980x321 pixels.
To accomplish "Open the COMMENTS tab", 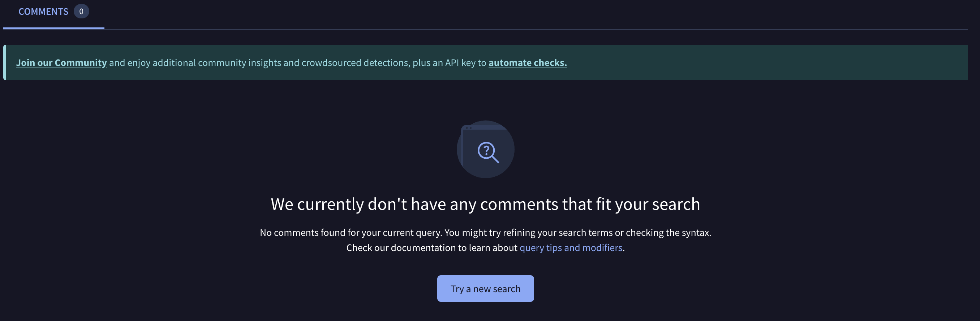I will point(43,12).
